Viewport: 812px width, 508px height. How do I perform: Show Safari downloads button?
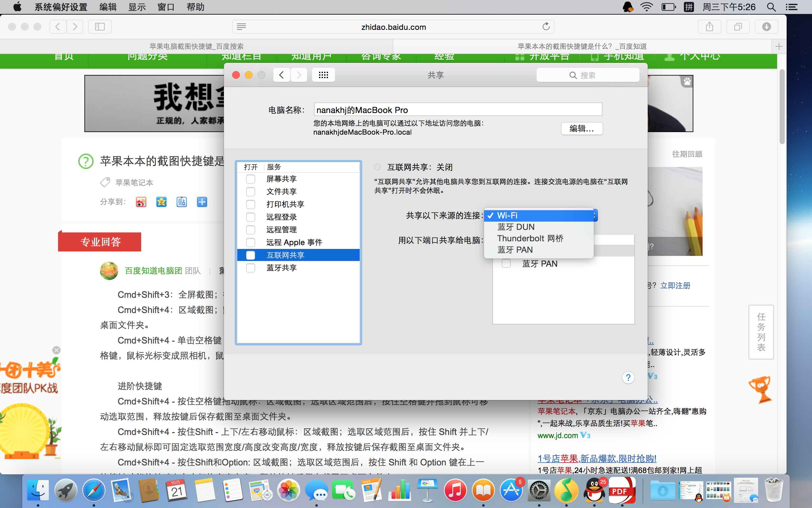pyautogui.click(x=766, y=27)
